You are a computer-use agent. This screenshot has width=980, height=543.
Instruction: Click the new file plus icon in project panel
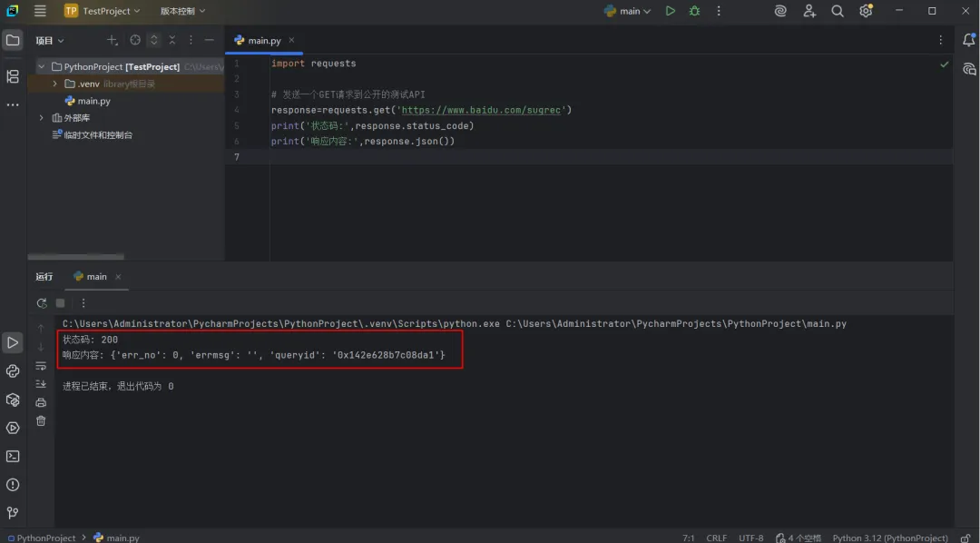click(112, 40)
